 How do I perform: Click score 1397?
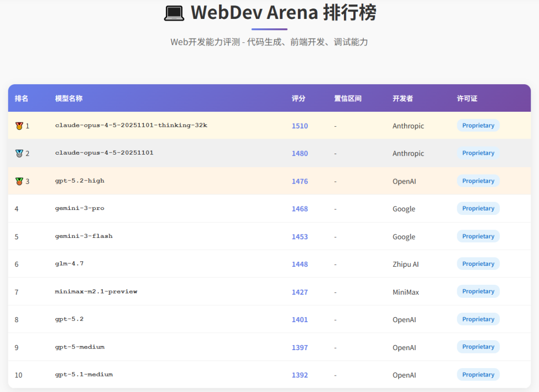tap(300, 347)
